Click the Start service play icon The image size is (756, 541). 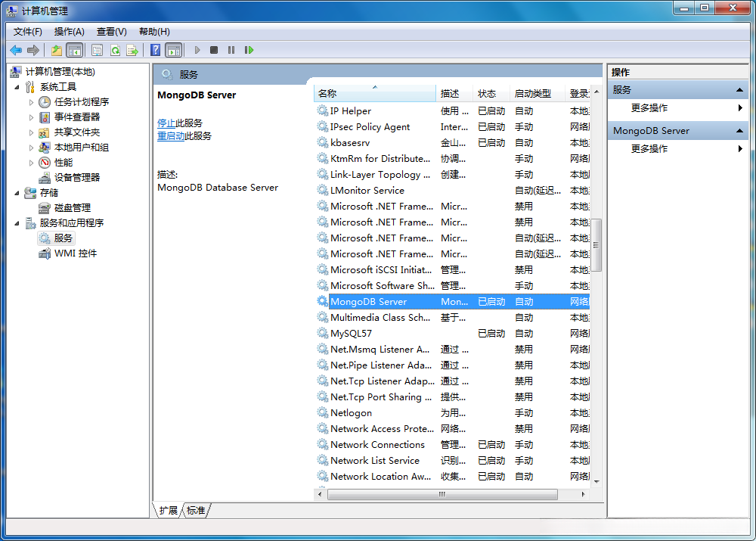click(197, 50)
